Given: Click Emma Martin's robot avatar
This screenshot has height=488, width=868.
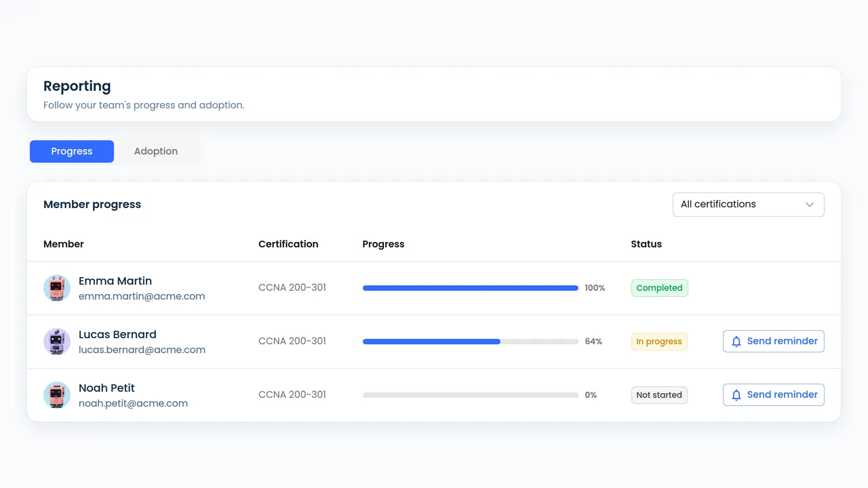Looking at the screenshot, I should pyautogui.click(x=57, y=288).
